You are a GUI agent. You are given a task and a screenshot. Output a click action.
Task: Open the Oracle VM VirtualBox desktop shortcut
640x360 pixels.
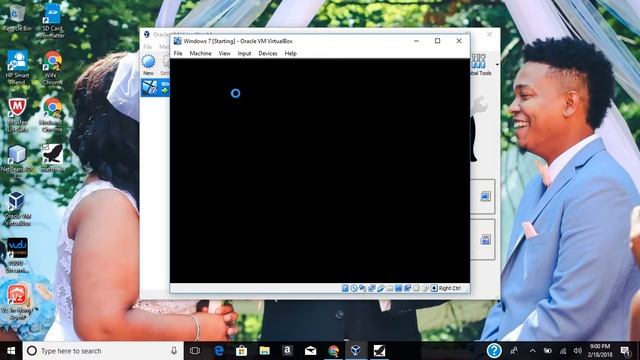(x=17, y=209)
